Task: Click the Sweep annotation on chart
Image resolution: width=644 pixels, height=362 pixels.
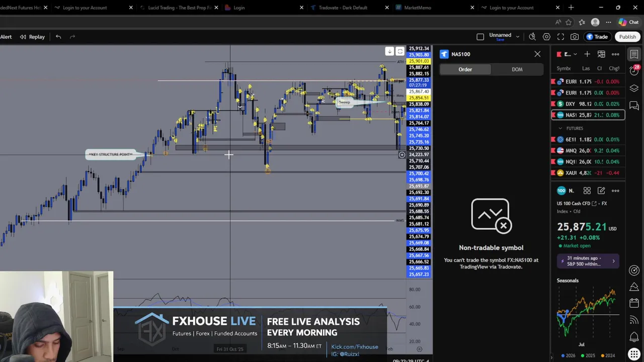Action: 344,102
